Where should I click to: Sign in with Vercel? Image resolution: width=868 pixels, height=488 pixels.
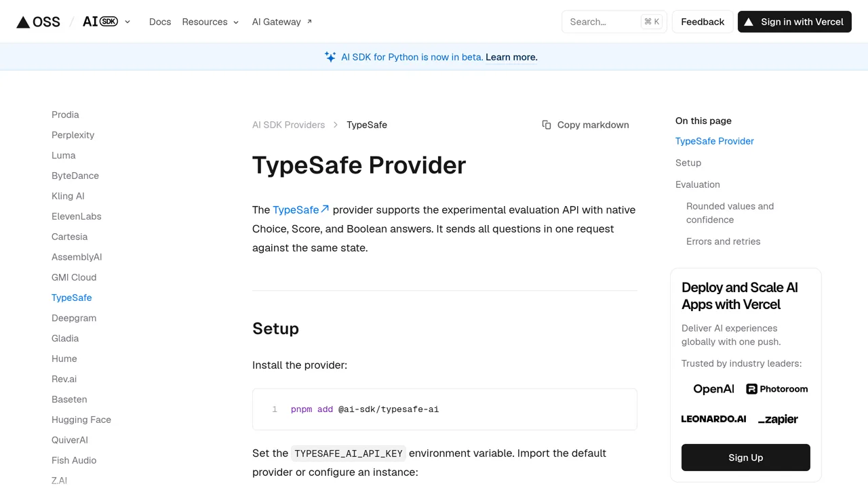click(794, 22)
